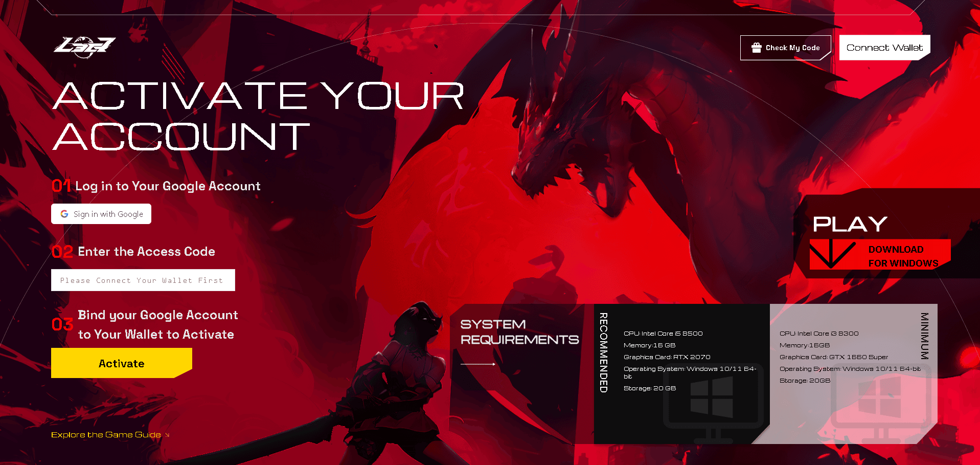
Task: Focus the access code input field
Action: (143, 280)
